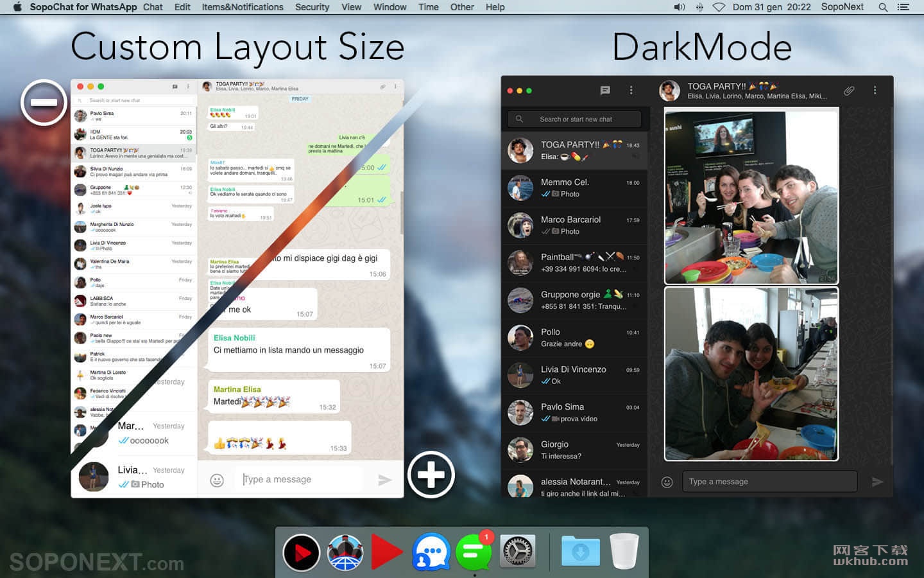Open globe network app in dock
The height and width of the screenshot is (578, 924).
click(x=345, y=552)
